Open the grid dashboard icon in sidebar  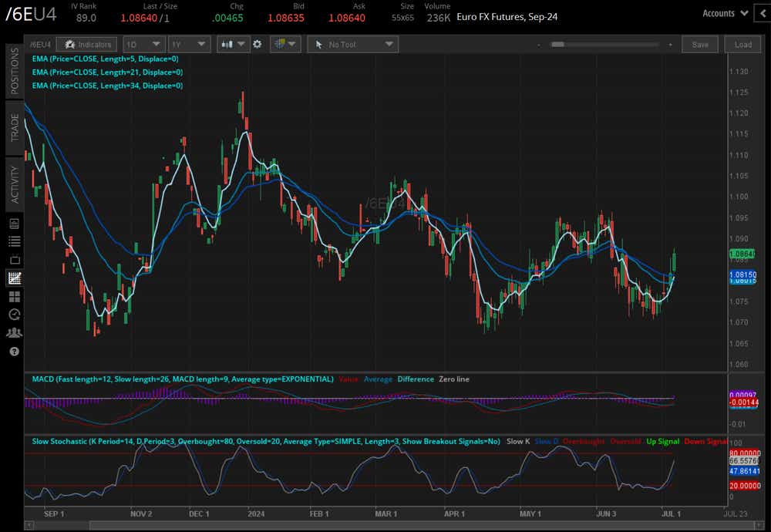click(x=14, y=296)
